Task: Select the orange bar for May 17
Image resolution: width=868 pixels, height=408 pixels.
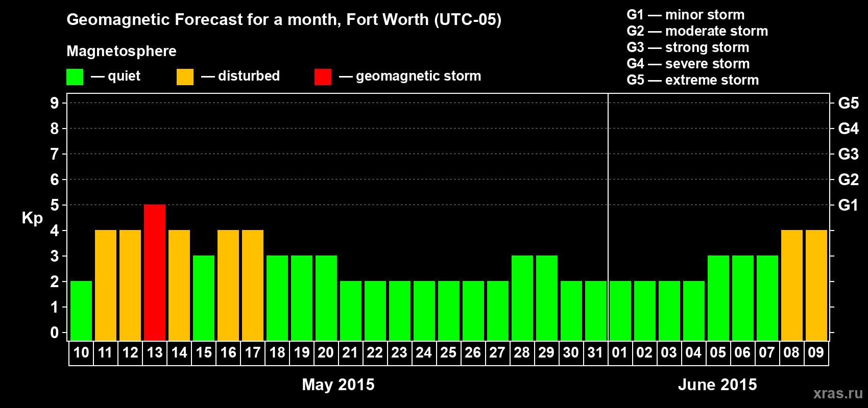Action: pos(253,285)
